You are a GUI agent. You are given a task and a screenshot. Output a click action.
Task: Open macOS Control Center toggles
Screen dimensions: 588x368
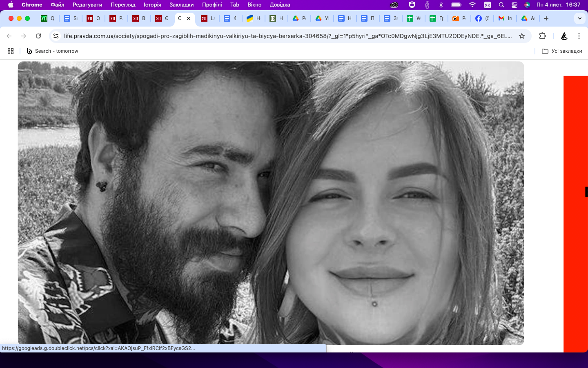[514, 5]
